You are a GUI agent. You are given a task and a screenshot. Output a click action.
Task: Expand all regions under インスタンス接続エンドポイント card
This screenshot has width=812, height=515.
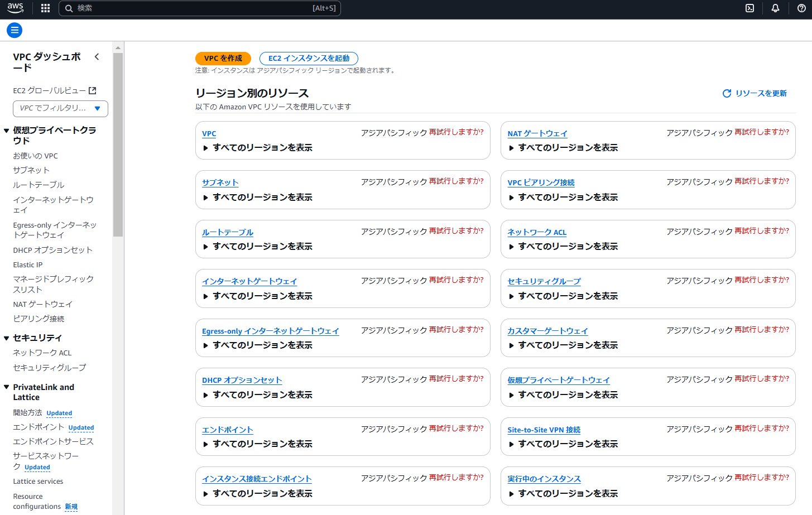point(257,494)
